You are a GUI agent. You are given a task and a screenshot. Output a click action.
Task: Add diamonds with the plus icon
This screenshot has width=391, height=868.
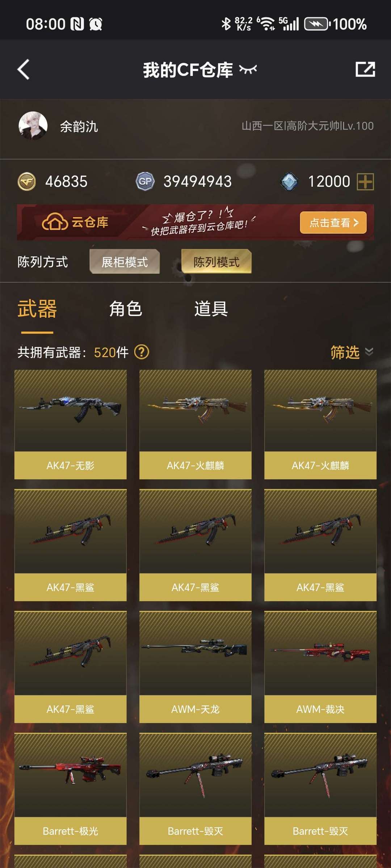pyautogui.click(x=365, y=181)
